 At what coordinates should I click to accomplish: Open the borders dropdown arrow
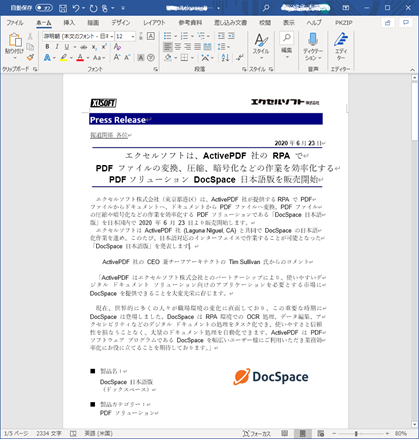(x=192, y=58)
